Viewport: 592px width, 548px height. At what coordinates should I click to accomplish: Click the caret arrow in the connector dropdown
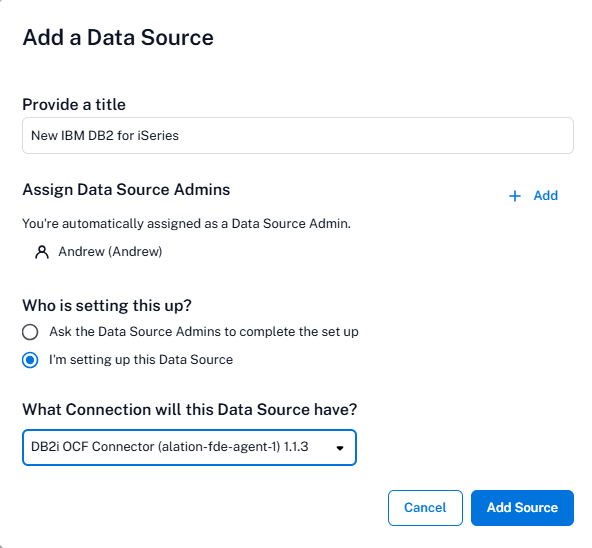pos(340,448)
